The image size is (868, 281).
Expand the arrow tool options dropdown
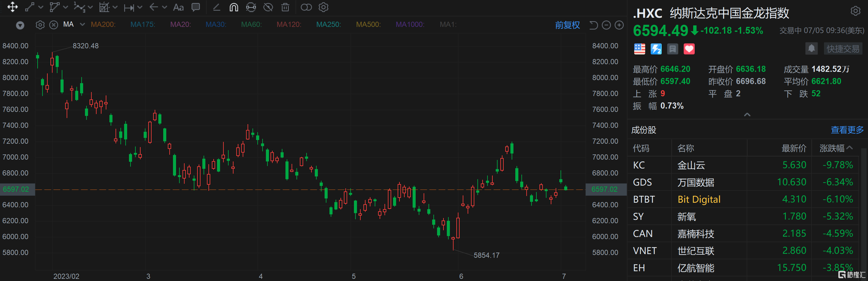(164, 7)
